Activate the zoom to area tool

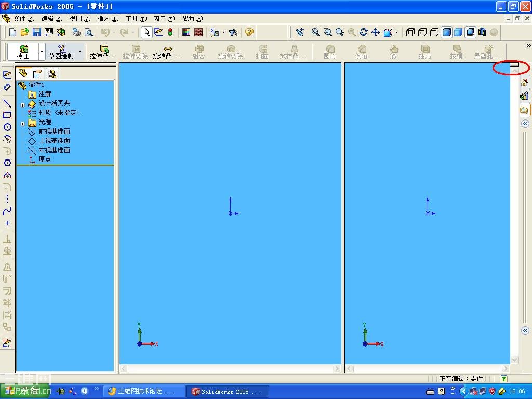[x=328, y=32]
